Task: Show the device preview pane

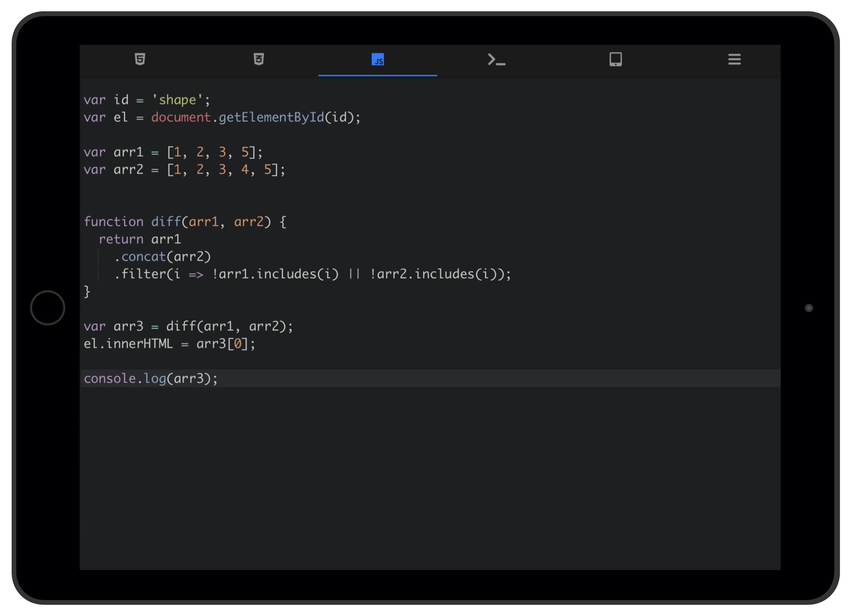Action: 616,59
